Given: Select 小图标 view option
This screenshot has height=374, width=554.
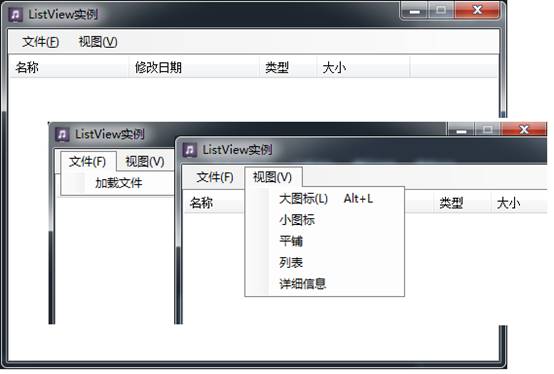Looking at the screenshot, I should [x=297, y=220].
